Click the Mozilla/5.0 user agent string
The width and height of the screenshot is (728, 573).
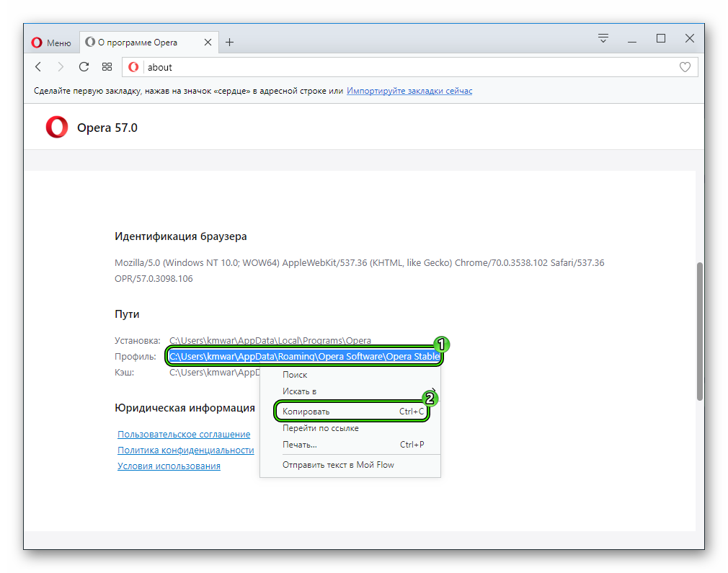[x=360, y=263]
